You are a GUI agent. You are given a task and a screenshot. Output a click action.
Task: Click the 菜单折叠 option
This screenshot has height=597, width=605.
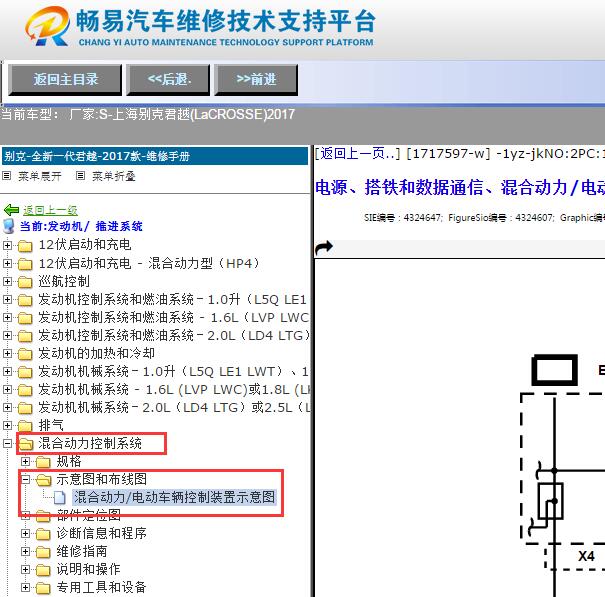(113, 176)
